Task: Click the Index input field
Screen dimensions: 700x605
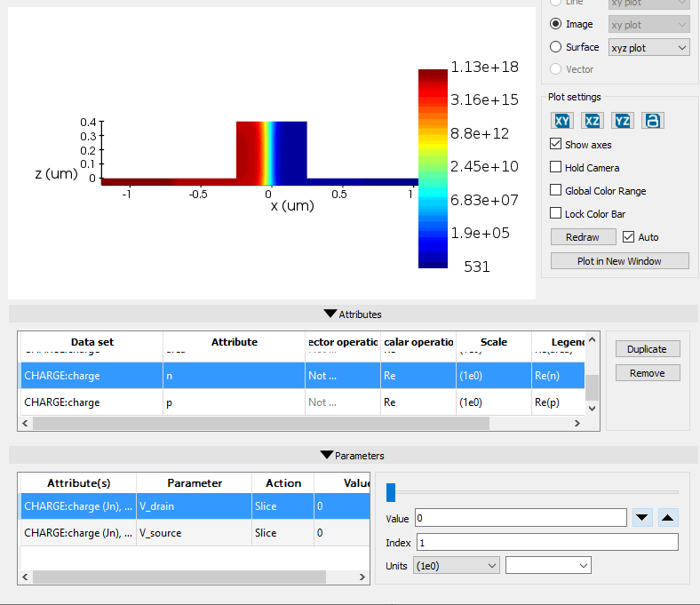Action: click(547, 543)
